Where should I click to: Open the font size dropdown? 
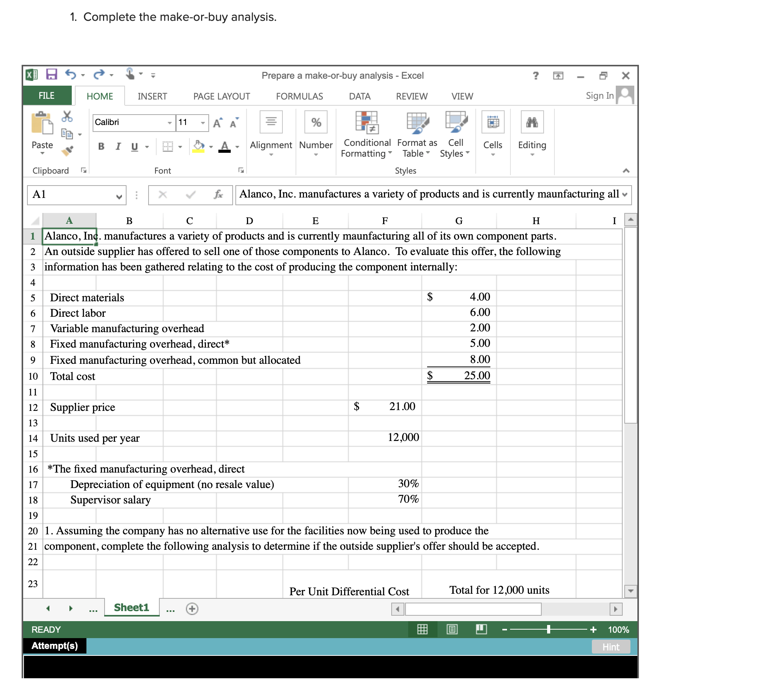point(203,123)
